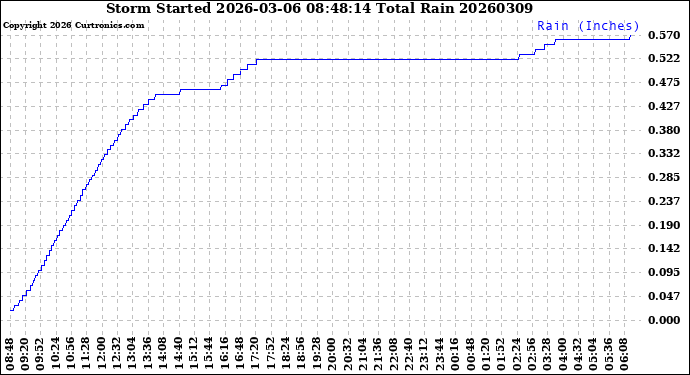The width and height of the screenshot is (690, 375).
Task: Click the 0.190 y-axis value
Action: click(x=664, y=225)
